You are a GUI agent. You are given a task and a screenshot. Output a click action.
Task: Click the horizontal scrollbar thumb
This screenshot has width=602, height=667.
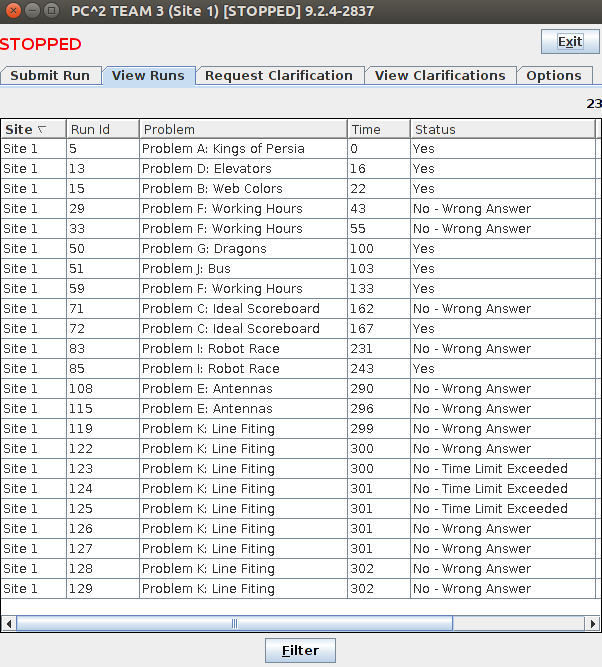pyautogui.click(x=234, y=623)
